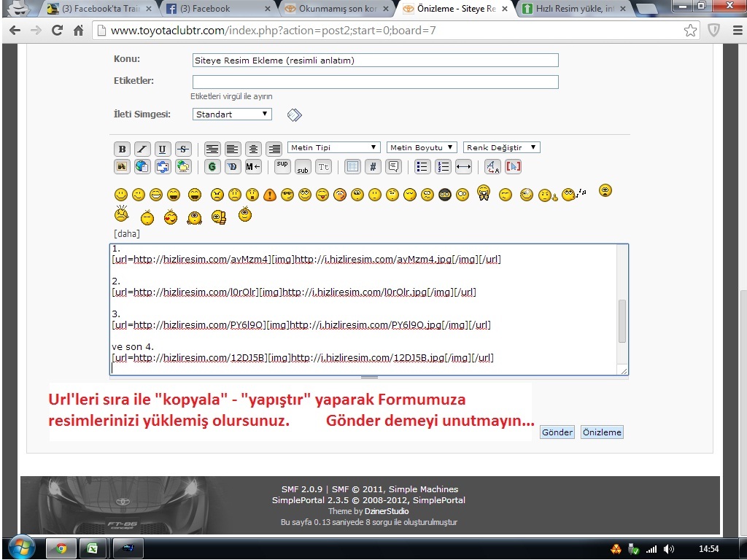This screenshot has height=560, width=747.
Task: Click the subscript (sub) button
Action: [x=303, y=167]
